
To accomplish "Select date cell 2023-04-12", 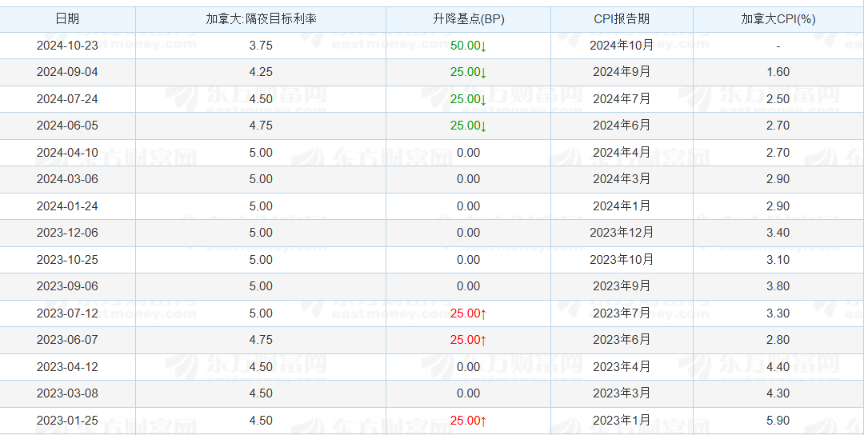I will [67, 368].
